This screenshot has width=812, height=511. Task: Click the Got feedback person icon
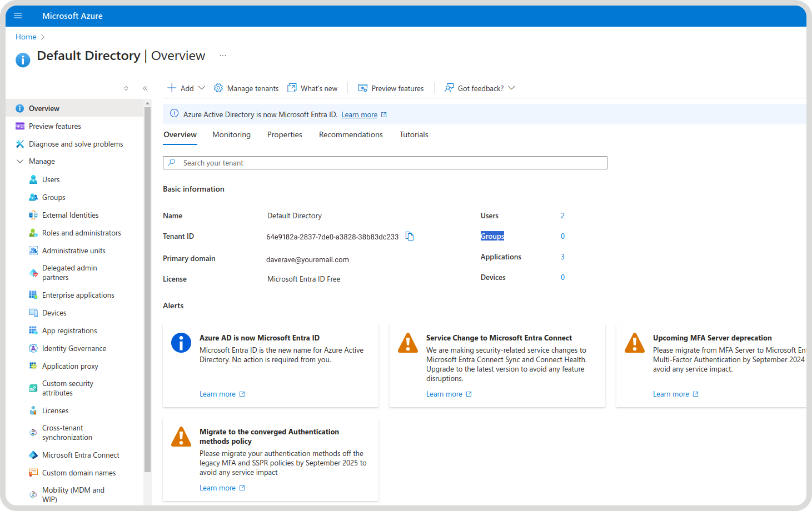(449, 88)
